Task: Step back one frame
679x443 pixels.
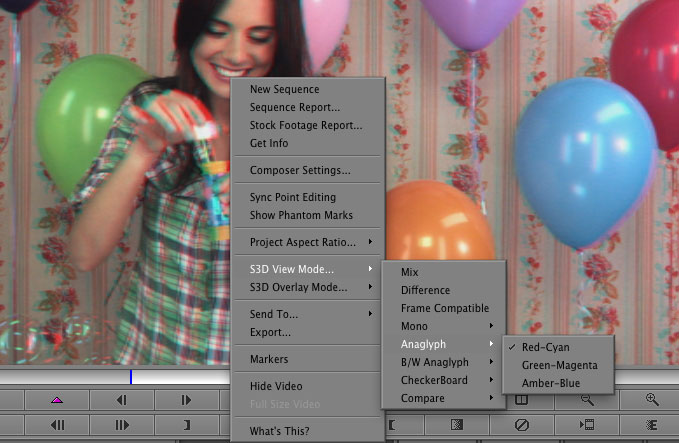Action: [122, 400]
